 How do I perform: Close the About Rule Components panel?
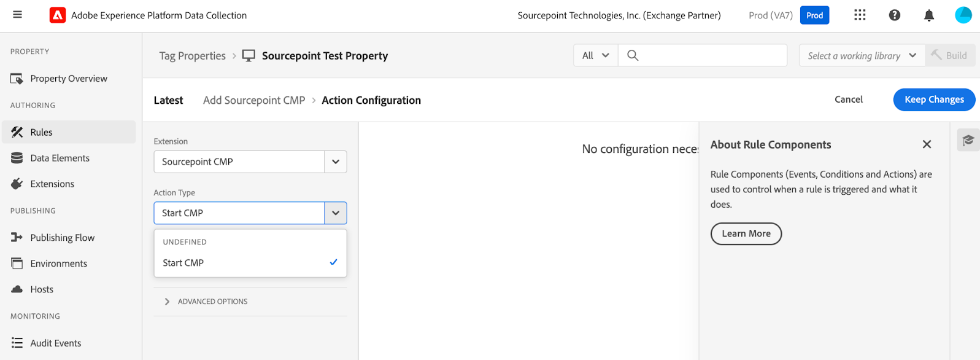click(927, 144)
